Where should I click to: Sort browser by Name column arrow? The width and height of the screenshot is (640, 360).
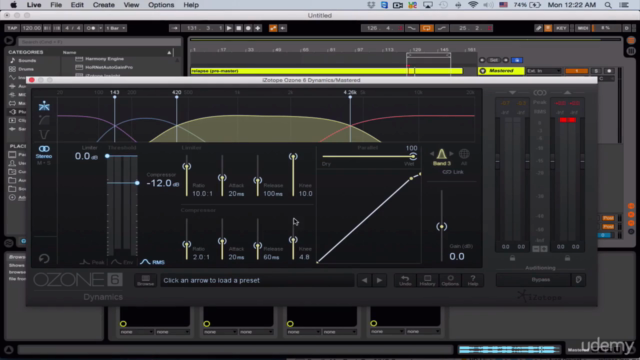[x=169, y=52]
